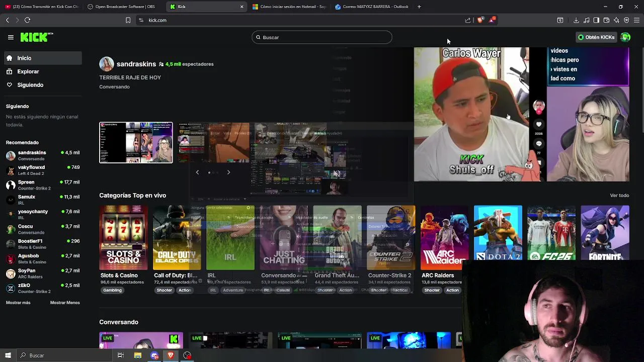Viewport: 644px width, 362px height.
Task: Open the browser main menu icon
Action: point(636,20)
